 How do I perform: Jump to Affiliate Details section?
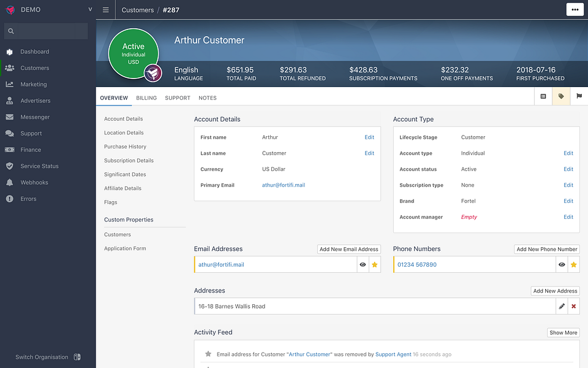[x=123, y=188]
